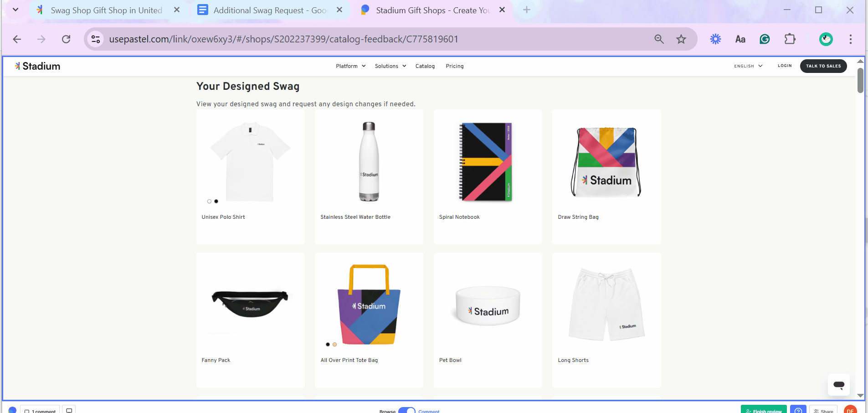Open the Pricing page
Viewport: 868px width, 413px height.
click(455, 66)
